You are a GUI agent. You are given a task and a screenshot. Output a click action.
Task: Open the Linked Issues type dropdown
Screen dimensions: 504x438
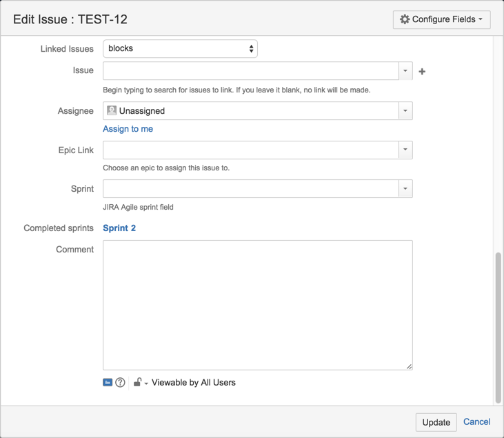point(180,49)
